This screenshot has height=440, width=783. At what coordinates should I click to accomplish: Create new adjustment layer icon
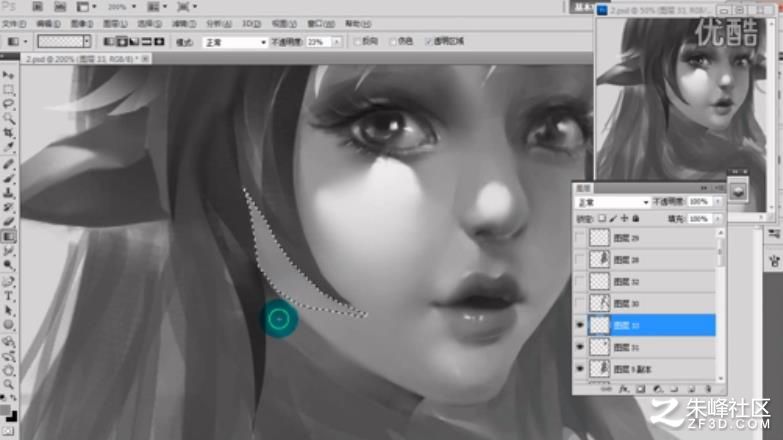[x=658, y=389]
